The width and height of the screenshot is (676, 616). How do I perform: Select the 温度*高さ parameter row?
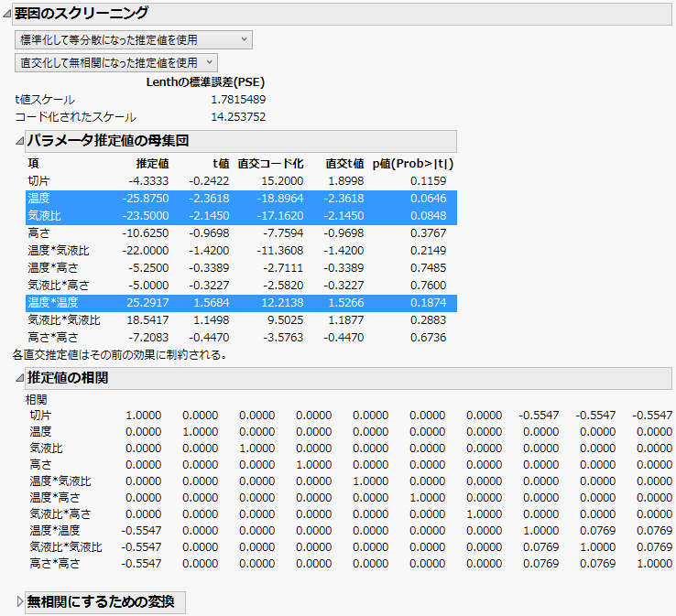click(x=241, y=268)
